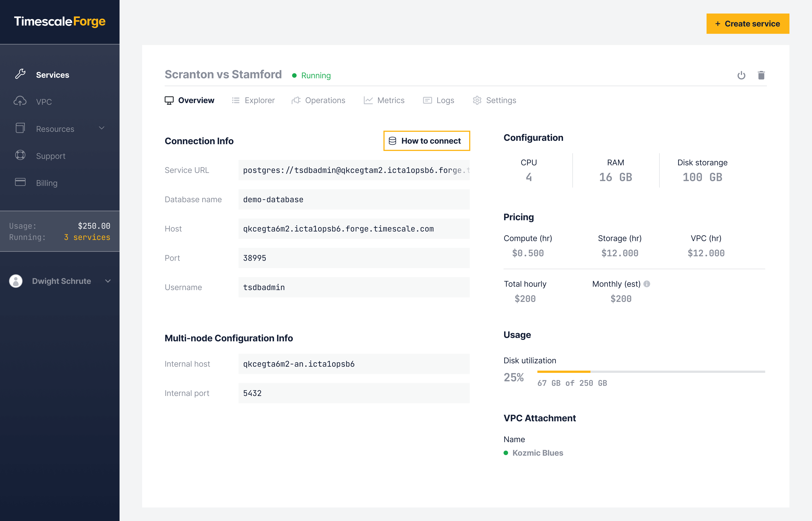Viewport: 812px width, 521px height.
Task: Click the wrench icon next to Services
Action: [x=20, y=74]
